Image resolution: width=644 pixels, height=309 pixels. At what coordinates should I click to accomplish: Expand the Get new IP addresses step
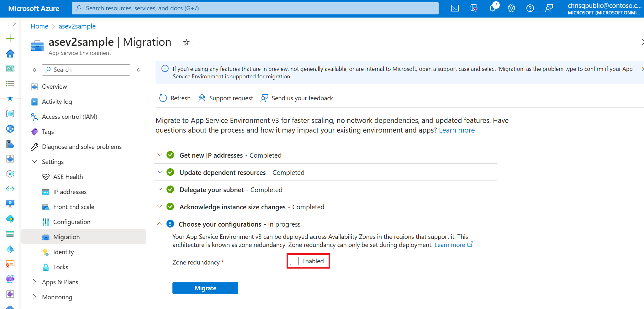coord(160,155)
